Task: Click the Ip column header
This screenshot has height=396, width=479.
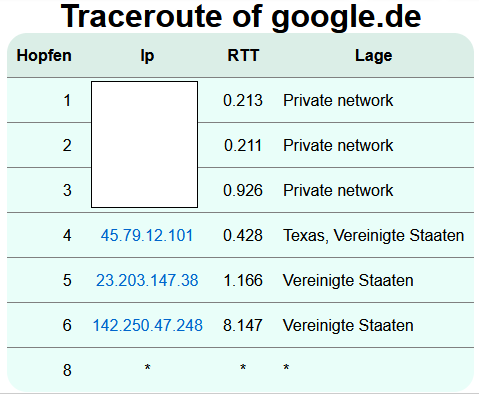Action: (x=147, y=56)
